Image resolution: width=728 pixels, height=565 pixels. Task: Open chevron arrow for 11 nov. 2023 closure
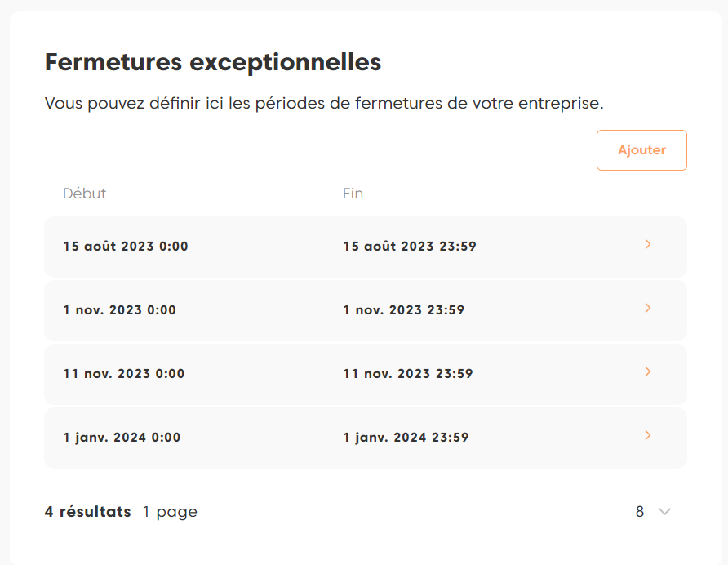point(648,371)
